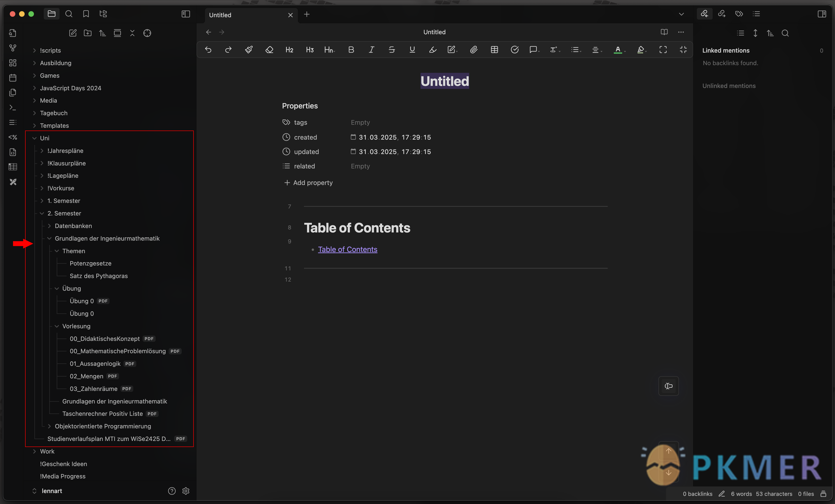Open the font color dropdown arrow
The width and height of the screenshot is (835, 504).
click(x=625, y=51)
